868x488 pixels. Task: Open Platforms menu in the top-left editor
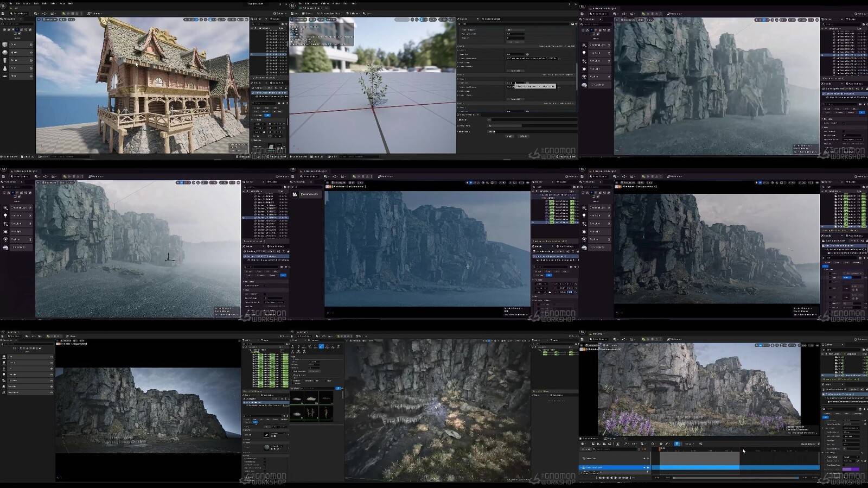94,14
